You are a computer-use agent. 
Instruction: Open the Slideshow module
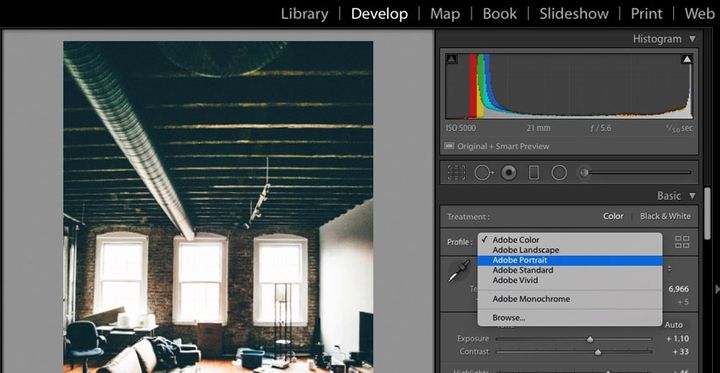point(574,14)
